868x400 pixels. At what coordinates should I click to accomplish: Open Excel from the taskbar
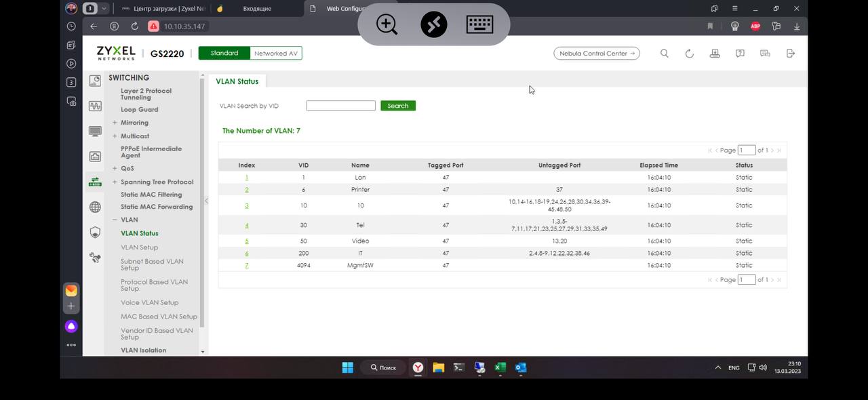coord(500,367)
